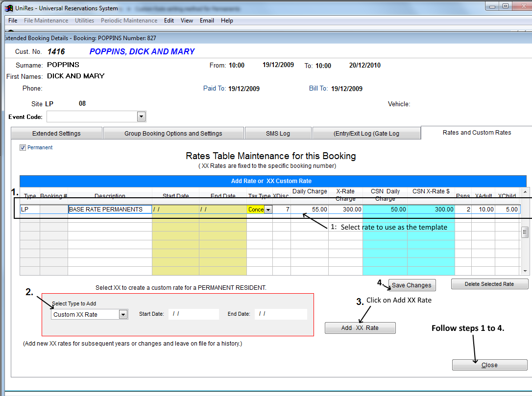Click customer name POPPINS, DICK AND MARY
This screenshot has height=396, width=532.
coord(142,51)
